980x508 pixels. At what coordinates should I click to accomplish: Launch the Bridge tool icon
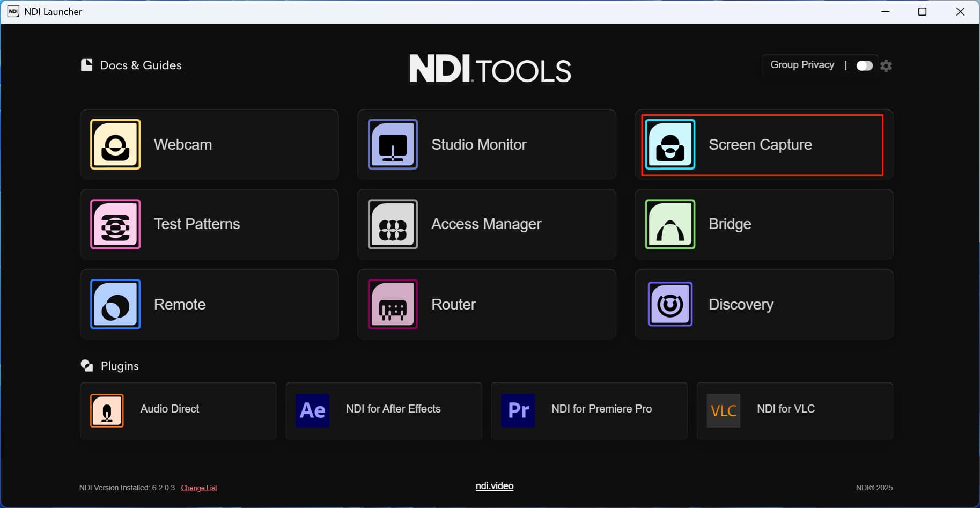click(x=670, y=224)
